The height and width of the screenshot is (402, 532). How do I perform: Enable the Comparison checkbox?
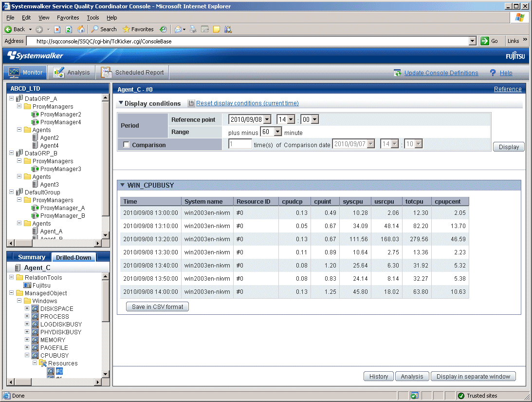click(x=126, y=145)
